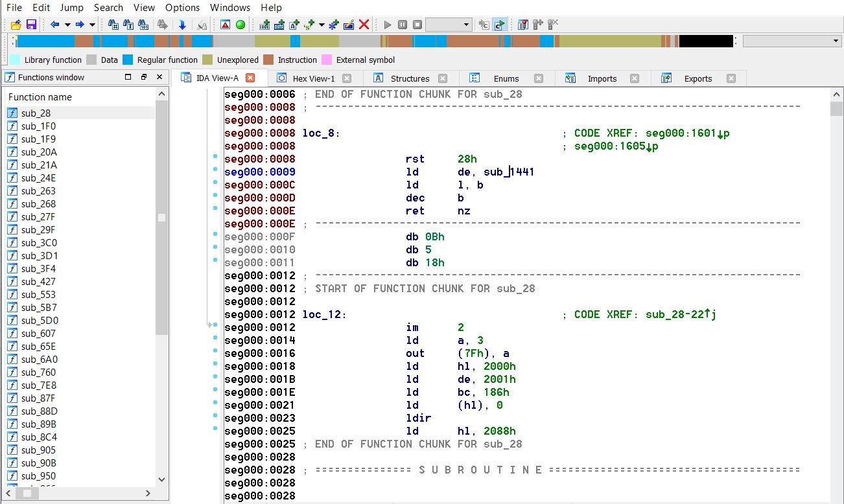Close the Exports tab
844x504 pixels.
tap(731, 78)
